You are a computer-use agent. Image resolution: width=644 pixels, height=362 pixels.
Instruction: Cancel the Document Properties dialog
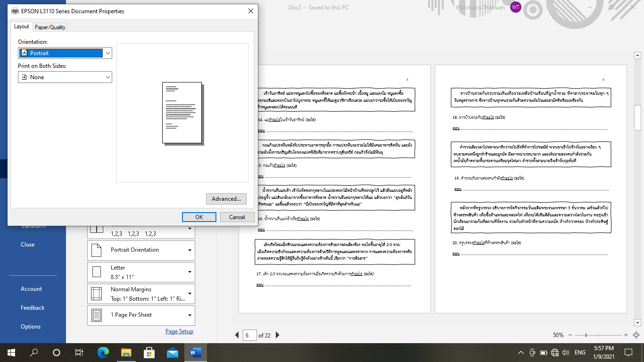pyautogui.click(x=237, y=217)
